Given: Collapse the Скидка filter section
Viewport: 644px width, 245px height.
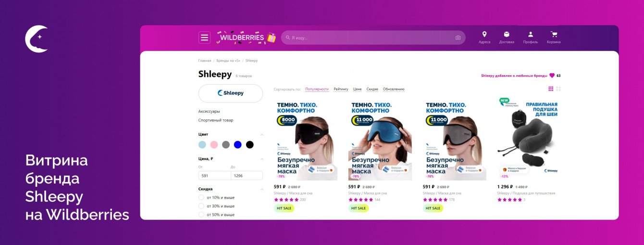Looking at the screenshot, I should (x=262, y=189).
